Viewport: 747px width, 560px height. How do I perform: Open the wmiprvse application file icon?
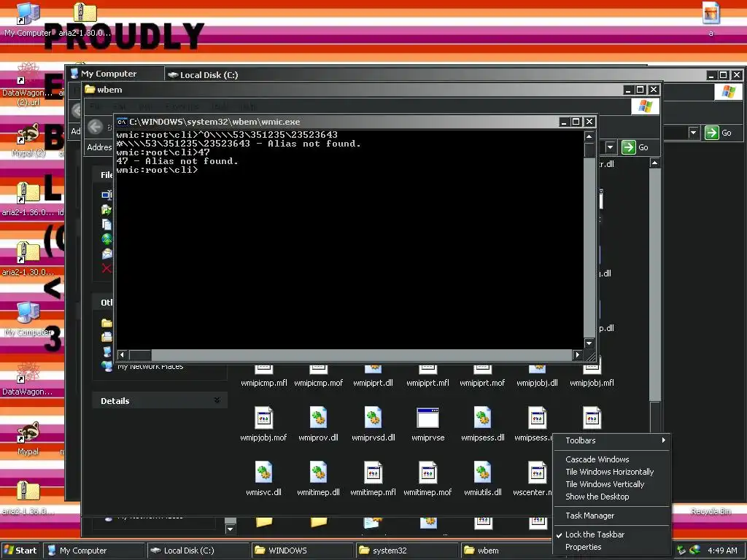427,419
